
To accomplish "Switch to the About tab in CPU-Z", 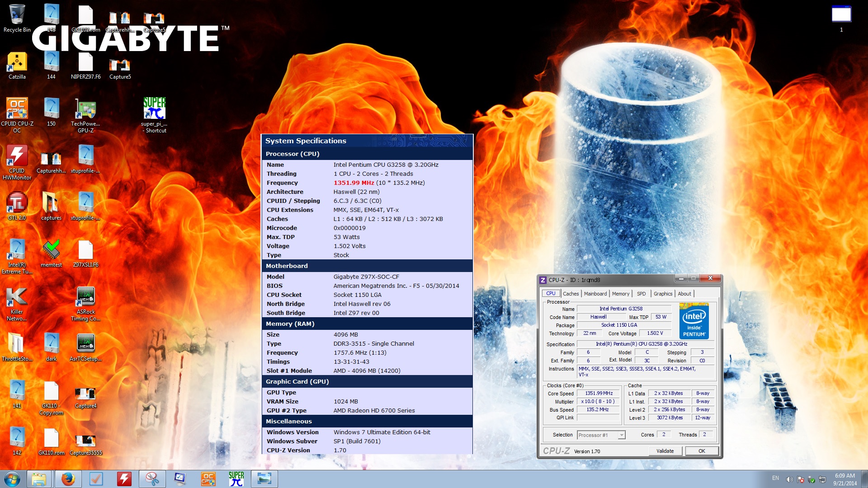I will [x=684, y=294].
